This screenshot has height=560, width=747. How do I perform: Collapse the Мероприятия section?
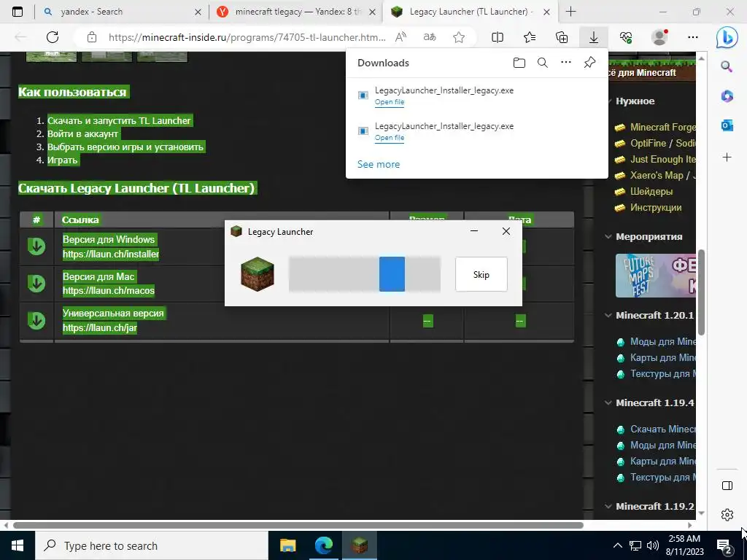[608, 237]
